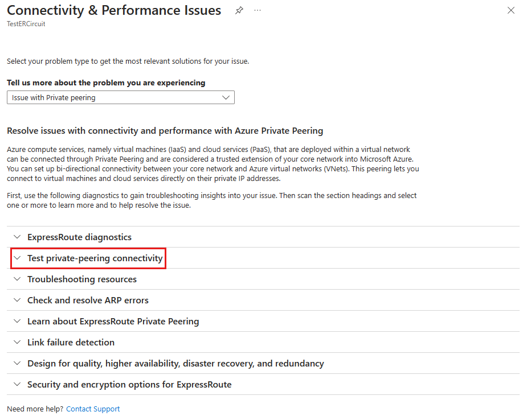Open the Contact Support link

[x=93, y=409]
